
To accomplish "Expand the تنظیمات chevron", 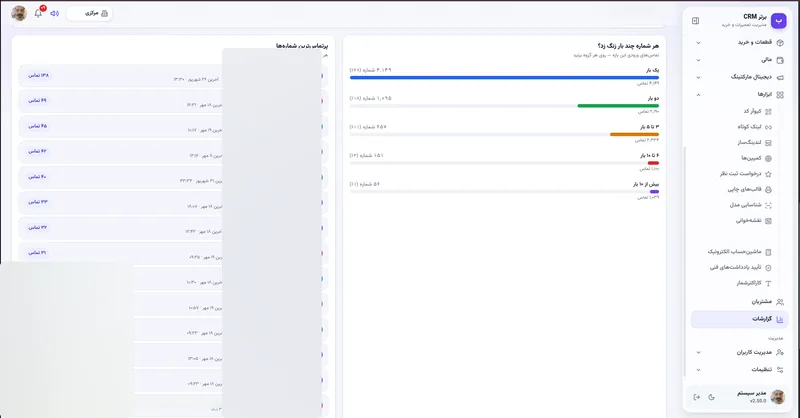I will coord(698,370).
